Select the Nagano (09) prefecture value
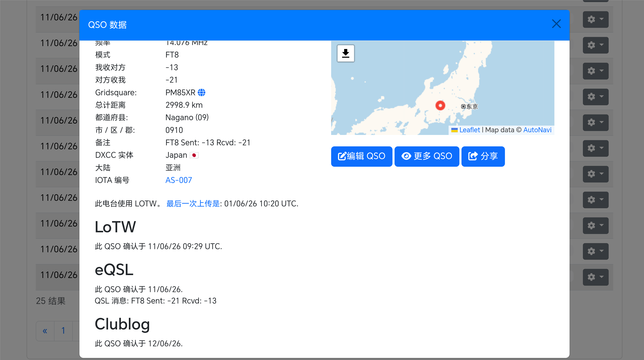The width and height of the screenshot is (644, 360). [x=187, y=118]
